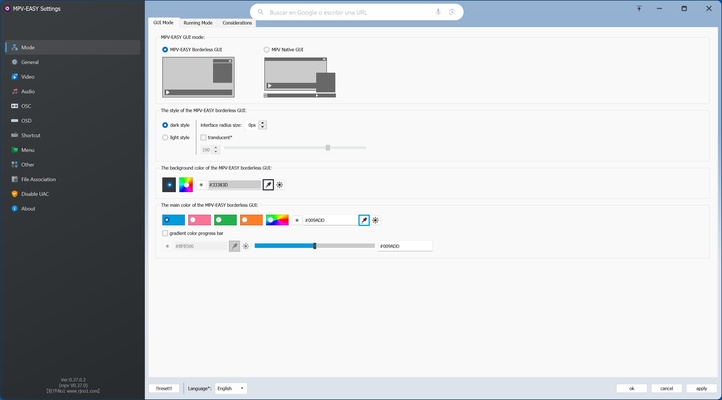
Task: Click background color eyedropper picker
Action: [x=268, y=185]
